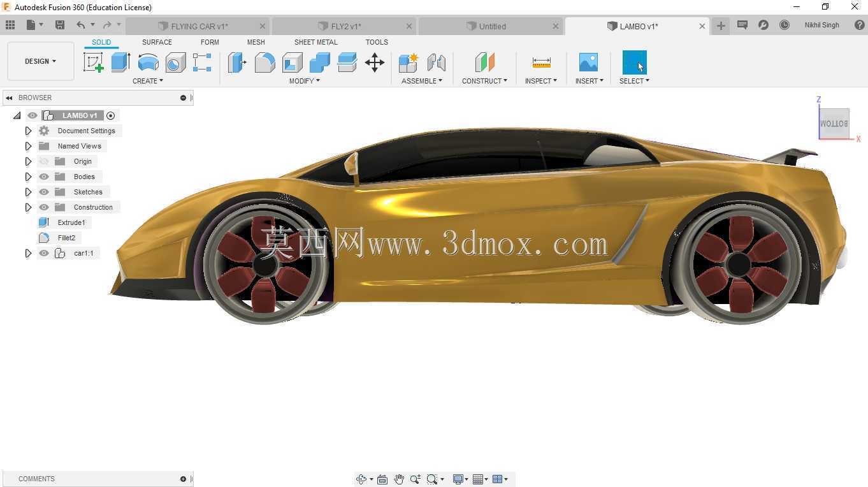
Task: Expand the Sketches folder node
Action: point(28,192)
